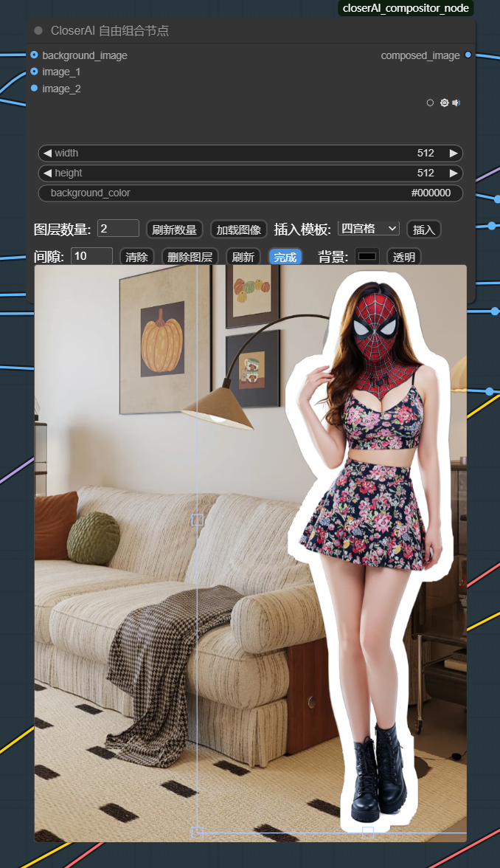Click the closerAI_compositor_node title badge
The image size is (500, 868).
pos(406,8)
